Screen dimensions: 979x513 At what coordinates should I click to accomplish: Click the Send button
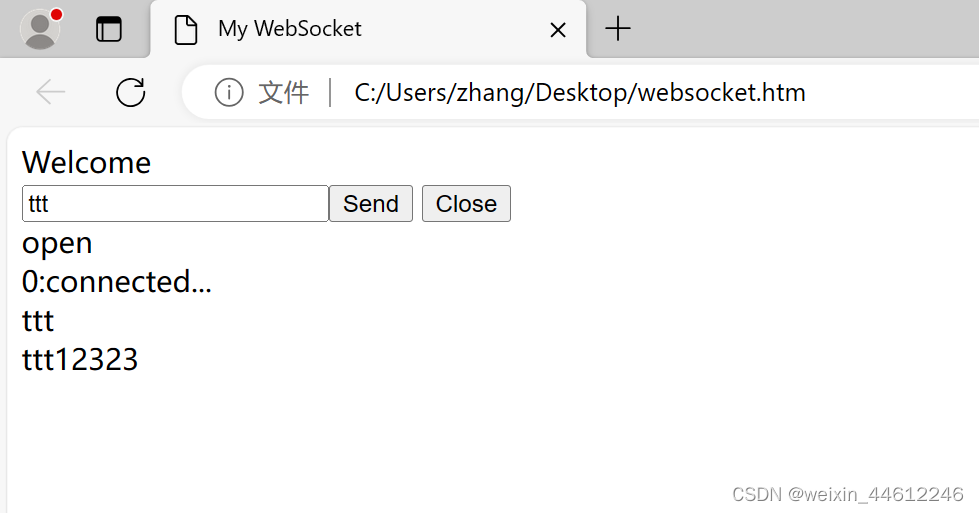[371, 203]
